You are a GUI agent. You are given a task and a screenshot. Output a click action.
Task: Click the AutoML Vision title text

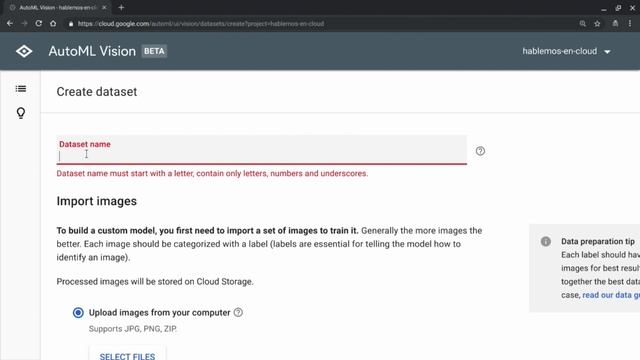[x=92, y=51]
